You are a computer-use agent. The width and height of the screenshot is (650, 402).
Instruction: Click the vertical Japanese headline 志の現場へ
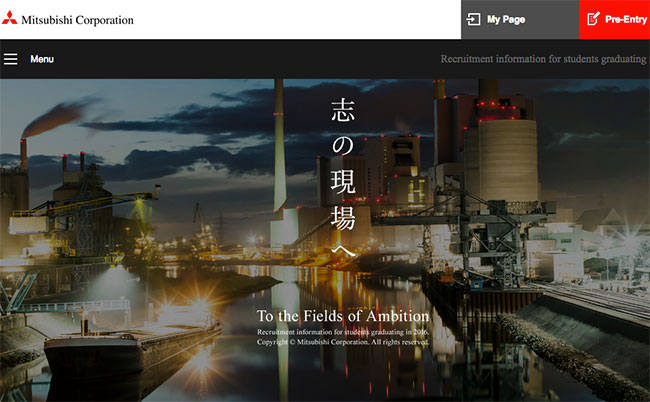click(x=343, y=178)
